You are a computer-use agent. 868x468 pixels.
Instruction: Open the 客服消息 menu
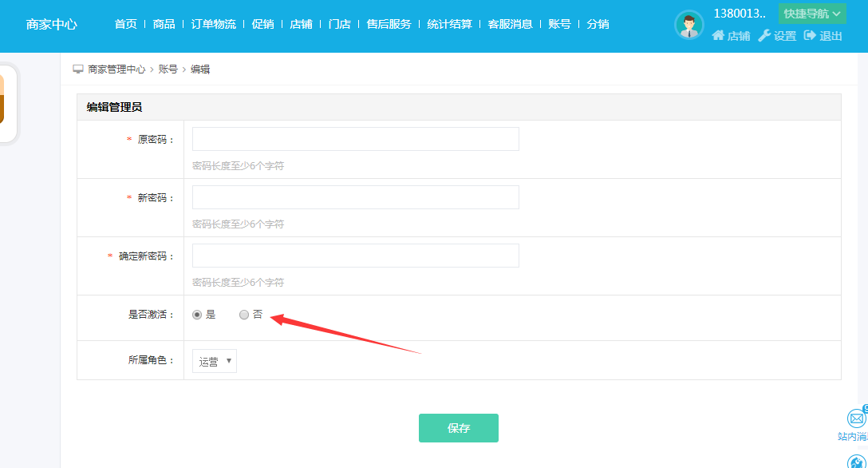[x=510, y=24]
